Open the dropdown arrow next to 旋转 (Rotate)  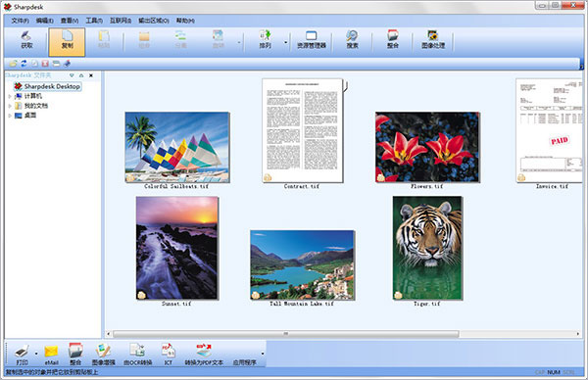tap(239, 42)
